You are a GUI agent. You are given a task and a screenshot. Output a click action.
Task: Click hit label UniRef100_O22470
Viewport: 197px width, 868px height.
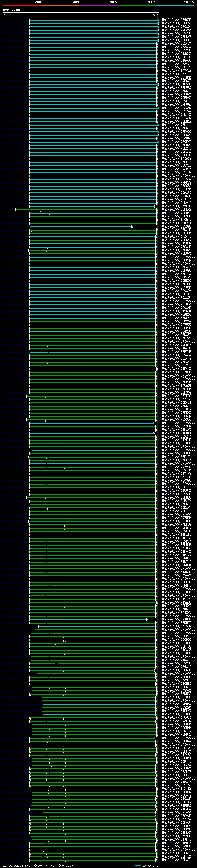[x=177, y=43]
